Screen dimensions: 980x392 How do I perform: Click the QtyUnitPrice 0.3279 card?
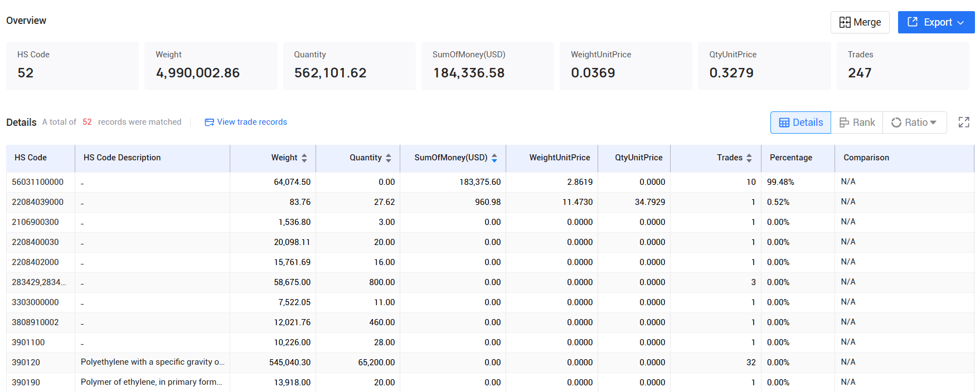764,66
